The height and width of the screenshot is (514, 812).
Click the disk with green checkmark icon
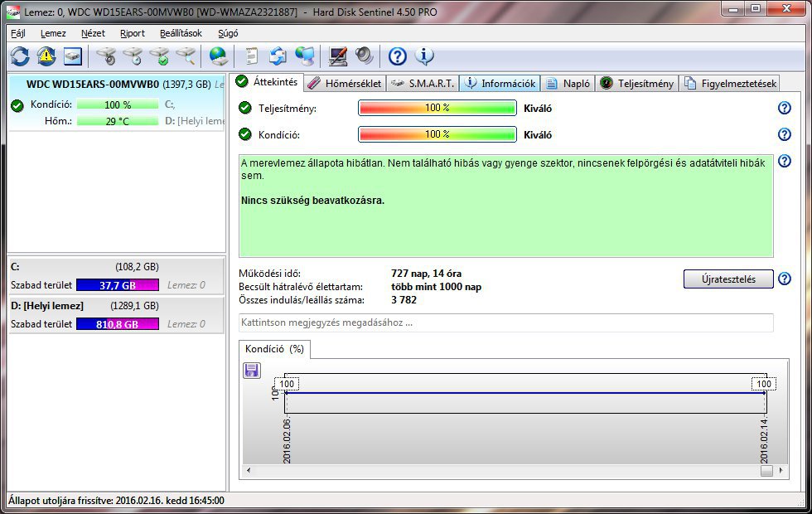pyautogui.click(x=159, y=56)
